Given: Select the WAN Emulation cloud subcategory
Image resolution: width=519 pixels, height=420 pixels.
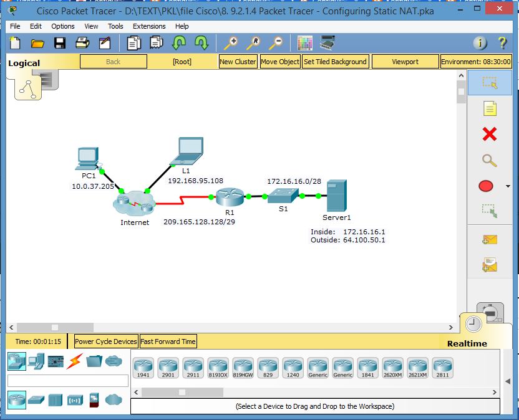Looking at the screenshot, I should (113, 400).
